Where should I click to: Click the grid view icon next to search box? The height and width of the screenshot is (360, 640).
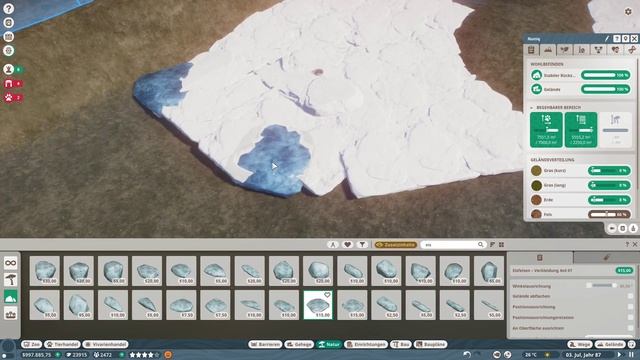click(501, 244)
